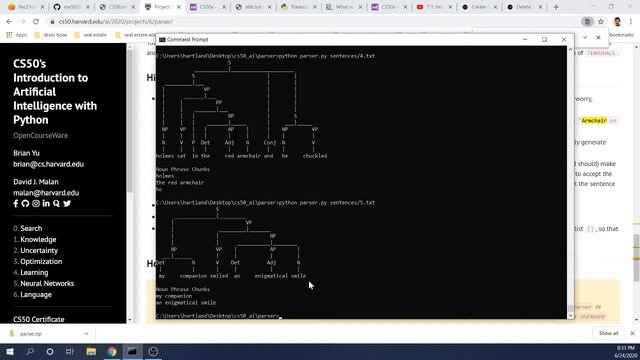Viewport: 640px width, 360px height.
Task: Open the 'real estate' bookmarks folder
Action: 91,35
